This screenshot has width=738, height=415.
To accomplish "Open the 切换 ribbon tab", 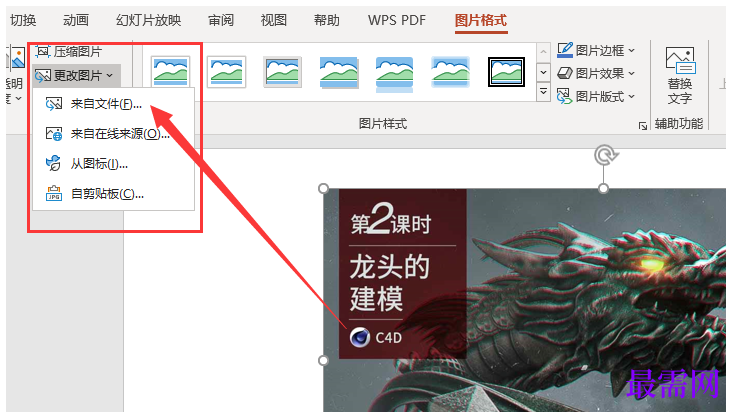I will tap(23, 20).
